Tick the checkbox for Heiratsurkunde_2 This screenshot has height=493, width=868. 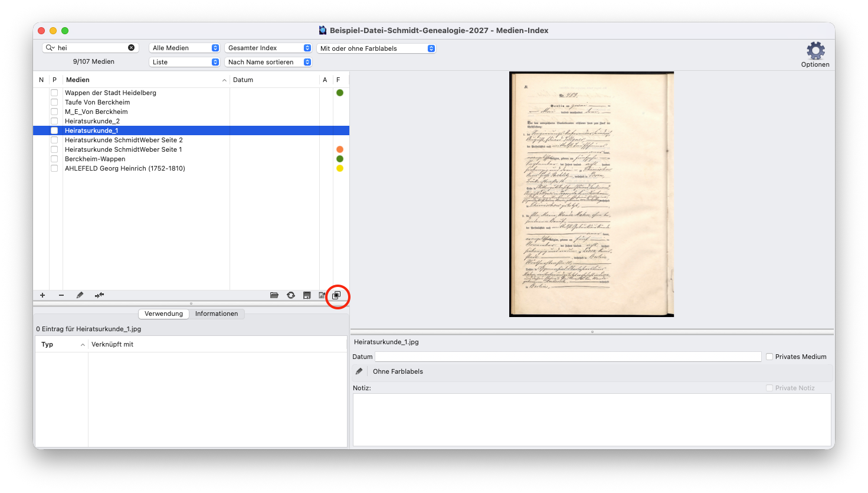click(x=54, y=121)
